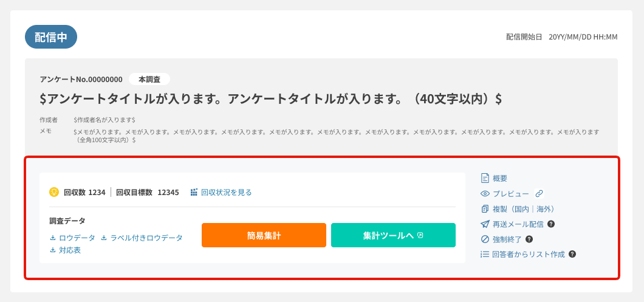This screenshot has width=644, height=302.
Task: Click the lightbulb icon beside 回収数
Action: pos(54,192)
